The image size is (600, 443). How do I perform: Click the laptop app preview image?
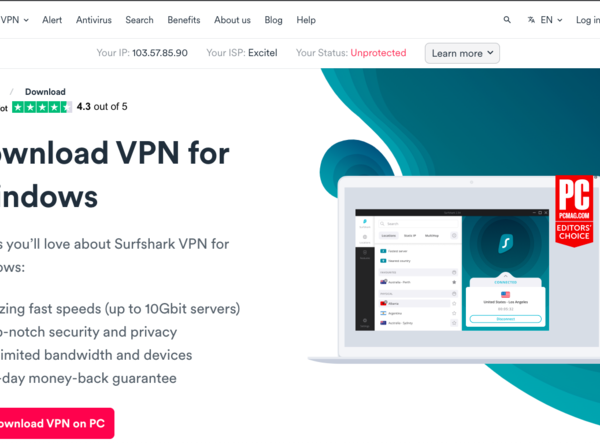tap(454, 270)
